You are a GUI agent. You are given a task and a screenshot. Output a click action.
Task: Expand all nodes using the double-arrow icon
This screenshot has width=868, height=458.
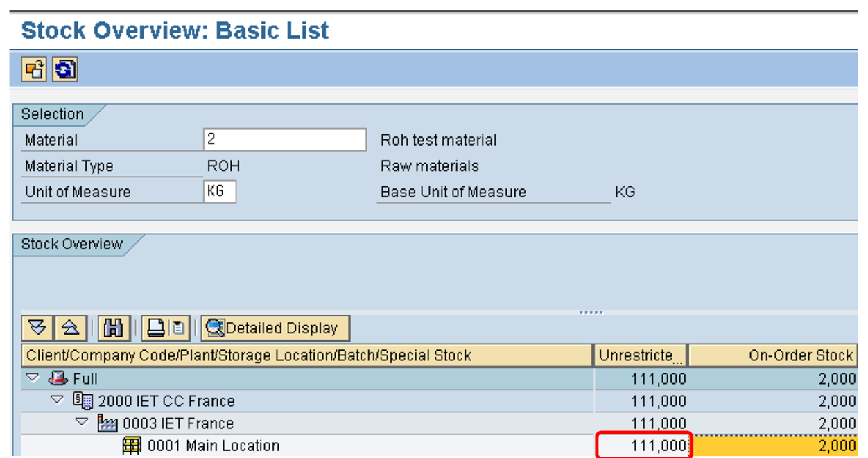pos(37,328)
